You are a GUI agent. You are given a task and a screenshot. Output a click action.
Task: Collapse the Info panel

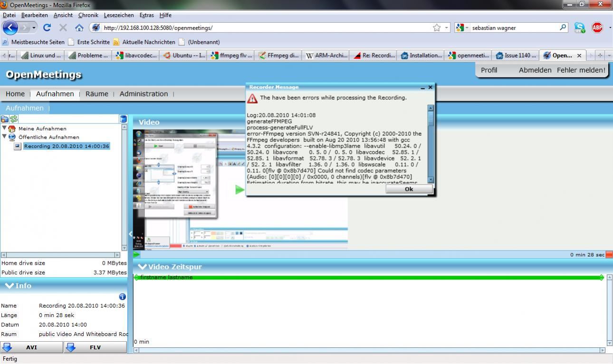[9, 286]
